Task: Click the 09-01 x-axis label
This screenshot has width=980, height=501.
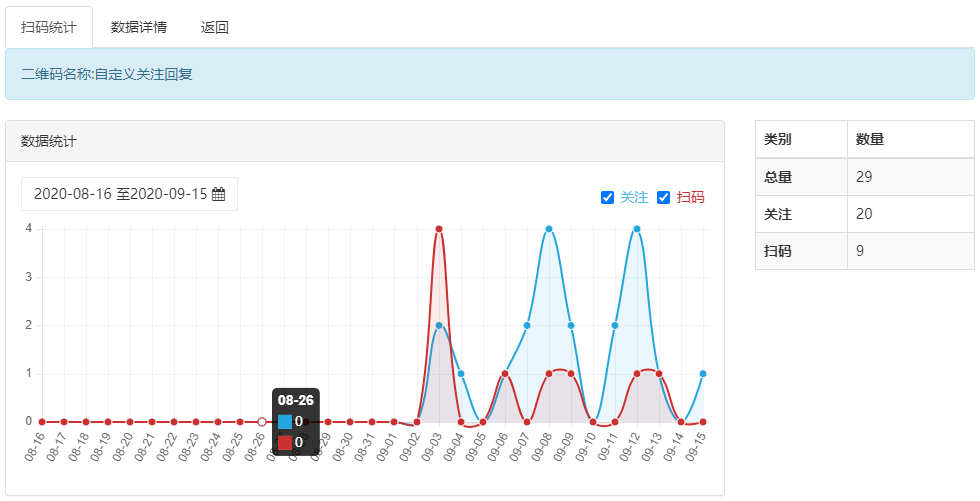Action: (386, 446)
